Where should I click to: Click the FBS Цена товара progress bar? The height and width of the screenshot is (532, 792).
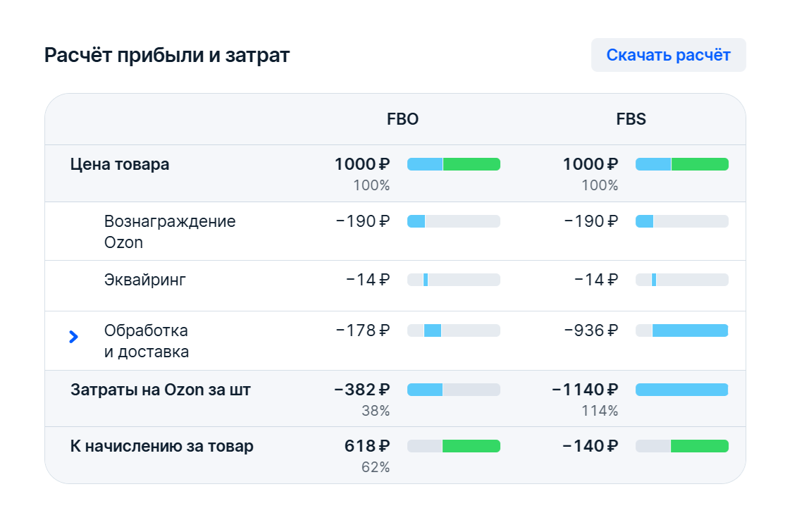point(682,164)
